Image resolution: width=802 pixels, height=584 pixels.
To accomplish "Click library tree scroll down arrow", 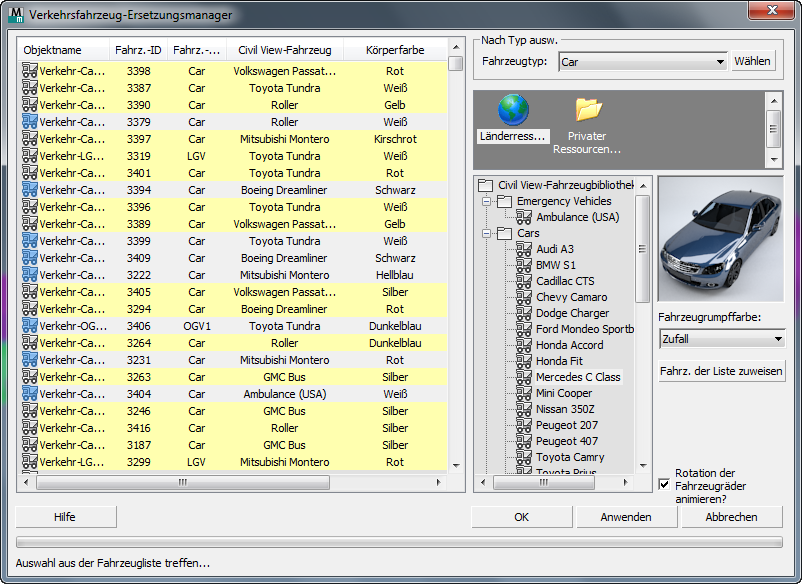I will (643, 466).
